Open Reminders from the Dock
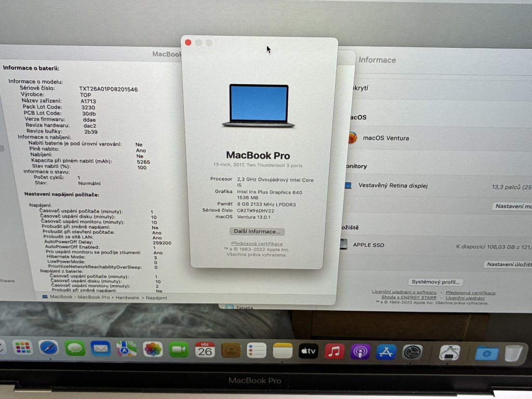This screenshot has width=532, height=399. click(x=257, y=351)
